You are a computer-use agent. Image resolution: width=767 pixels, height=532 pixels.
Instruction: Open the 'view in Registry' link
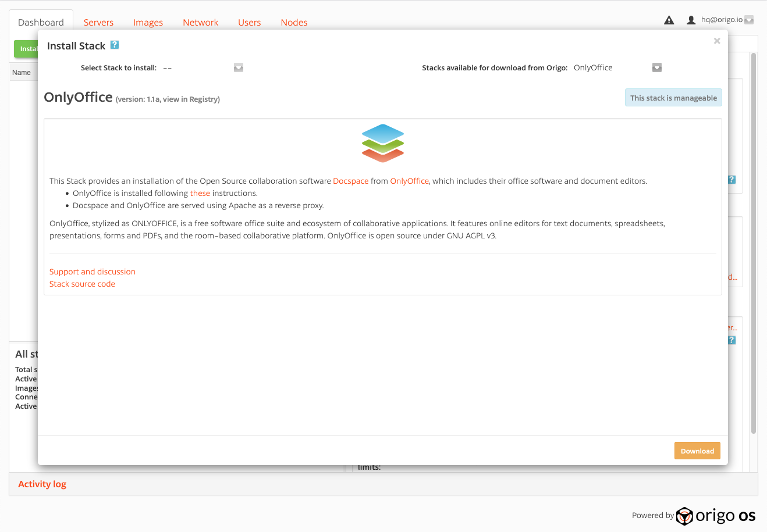pos(190,99)
